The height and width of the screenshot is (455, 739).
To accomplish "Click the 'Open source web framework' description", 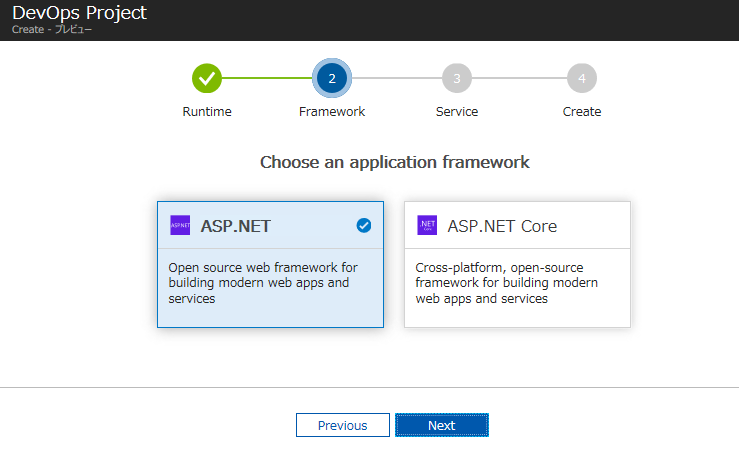I will (263, 283).
